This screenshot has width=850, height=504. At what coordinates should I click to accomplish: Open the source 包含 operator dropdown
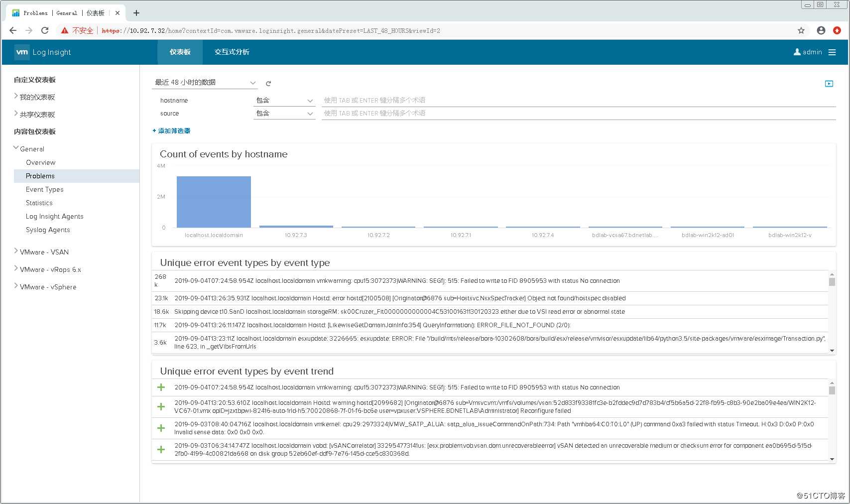[284, 114]
